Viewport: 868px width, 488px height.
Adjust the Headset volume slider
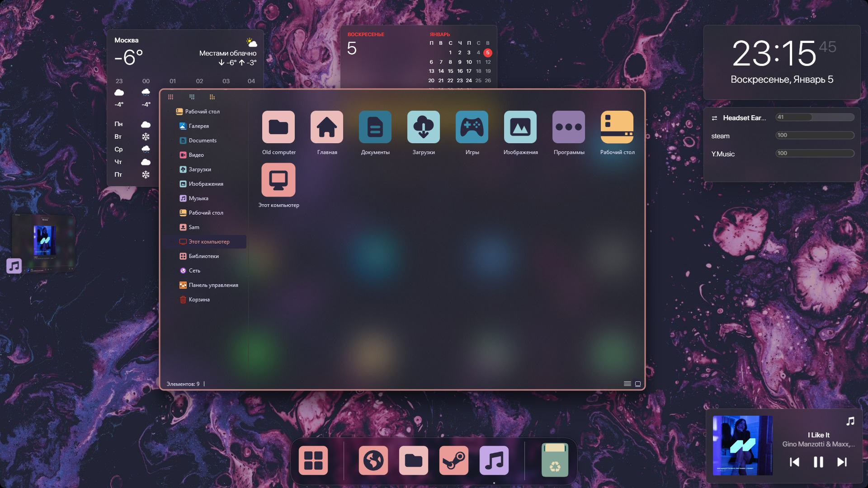click(x=815, y=117)
